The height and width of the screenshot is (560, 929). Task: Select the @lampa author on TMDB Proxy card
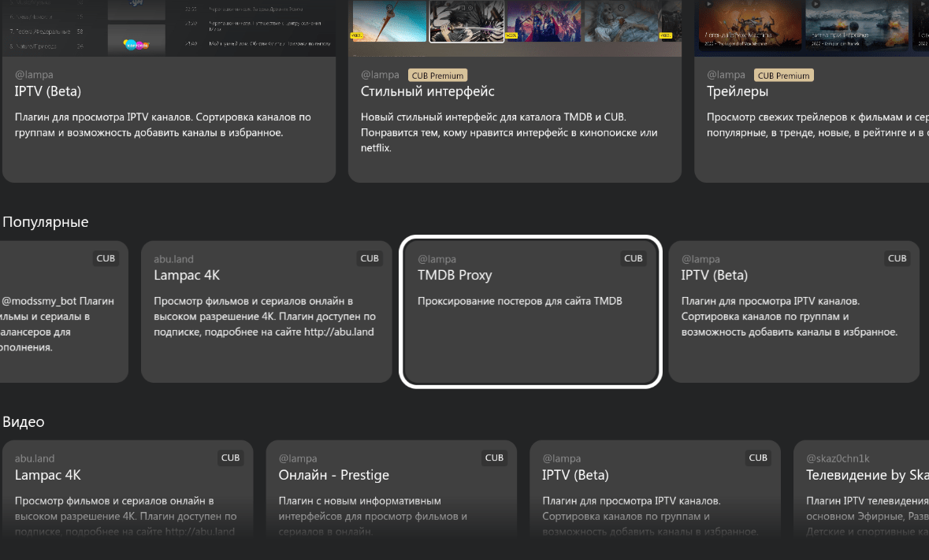coord(437,259)
